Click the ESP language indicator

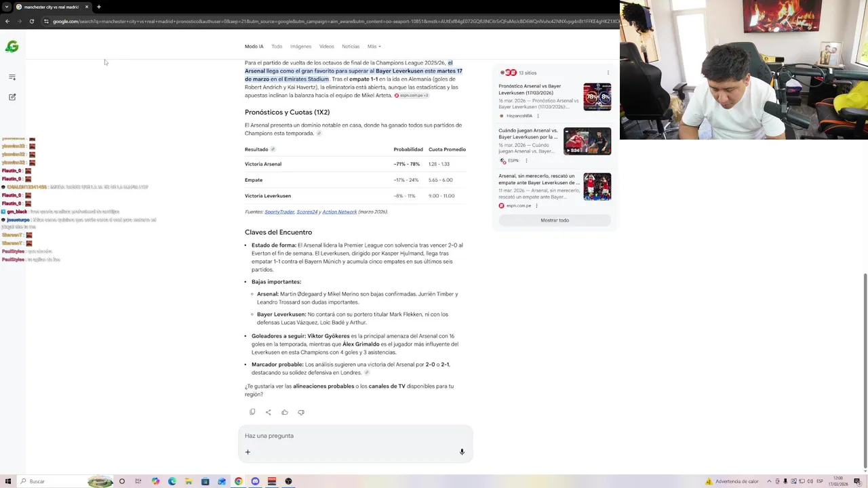(x=819, y=481)
